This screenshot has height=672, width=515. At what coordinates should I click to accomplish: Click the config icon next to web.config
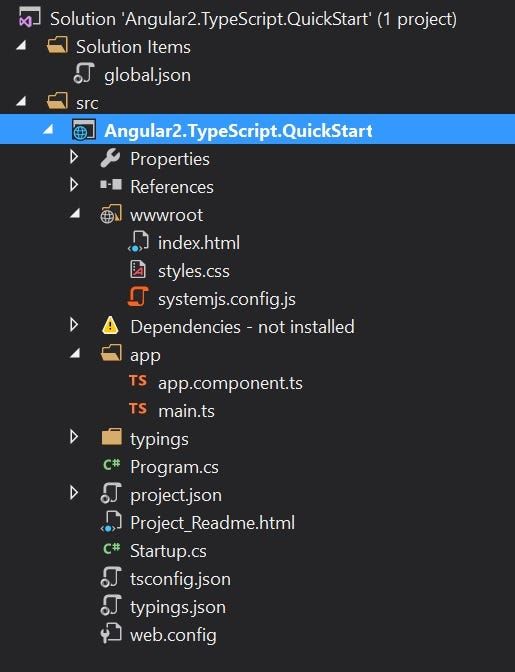pos(111,633)
